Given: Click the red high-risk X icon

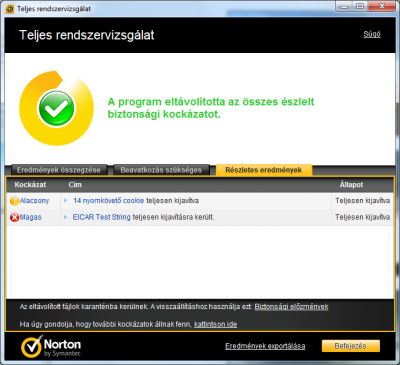Looking at the screenshot, I should pyautogui.click(x=14, y=217).
